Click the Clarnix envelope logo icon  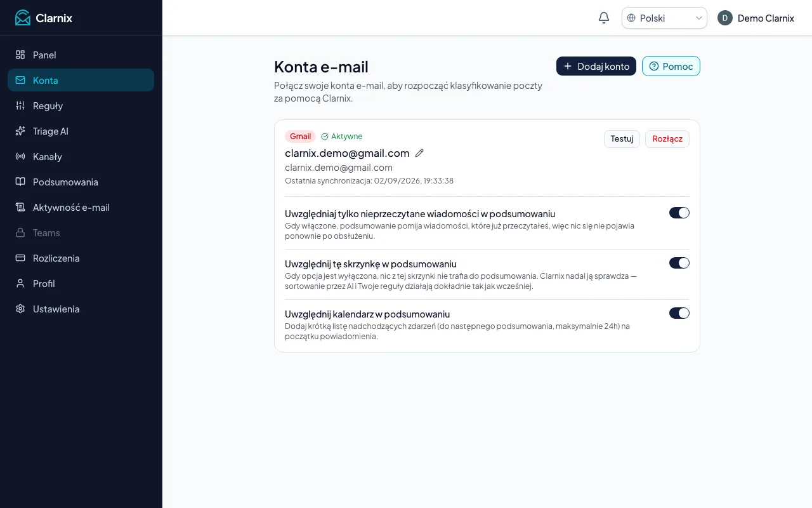(x=23, y=18)
